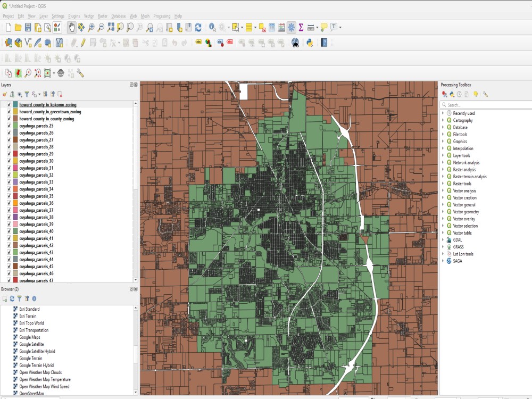
Task: Hide the cuyahoga_parcels_25 layer
Action: click(9, 126)
